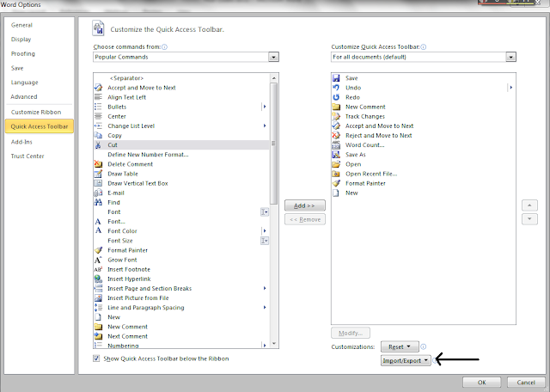
Task: Click the Line and Paragraph Spacing icon
Action: (98, 308)
